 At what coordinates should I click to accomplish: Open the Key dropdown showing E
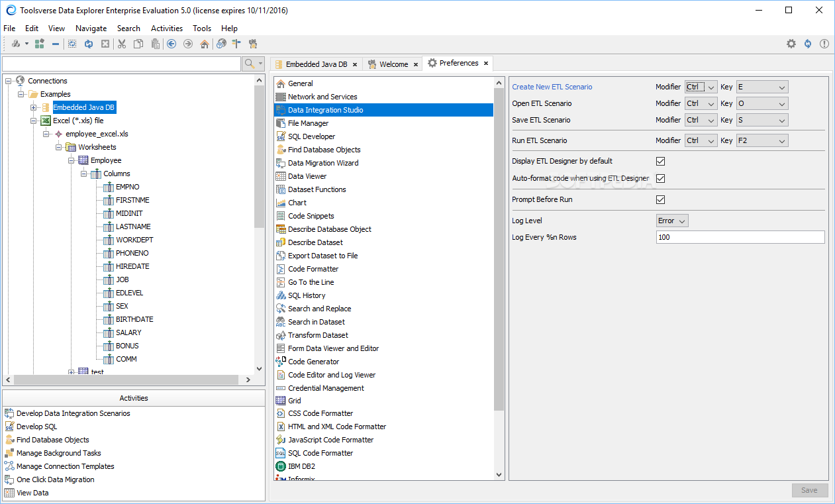[762, 87]
